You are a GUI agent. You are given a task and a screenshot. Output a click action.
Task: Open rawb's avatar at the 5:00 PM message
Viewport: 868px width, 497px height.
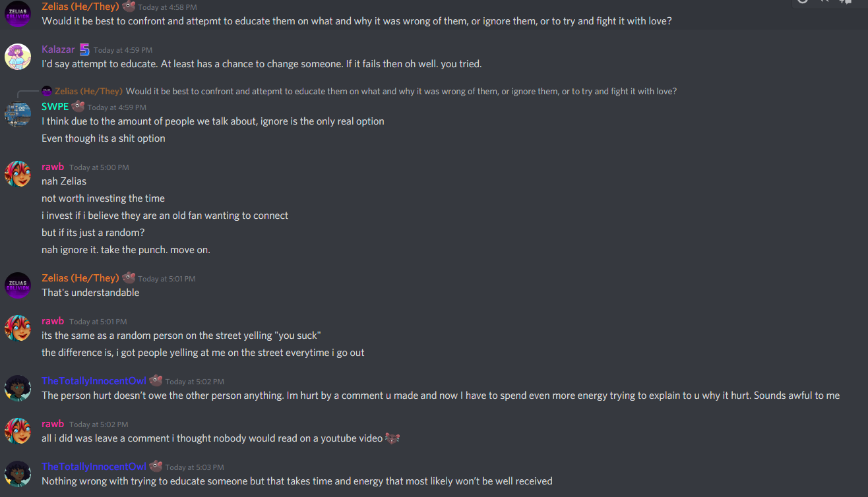(18, 174)
